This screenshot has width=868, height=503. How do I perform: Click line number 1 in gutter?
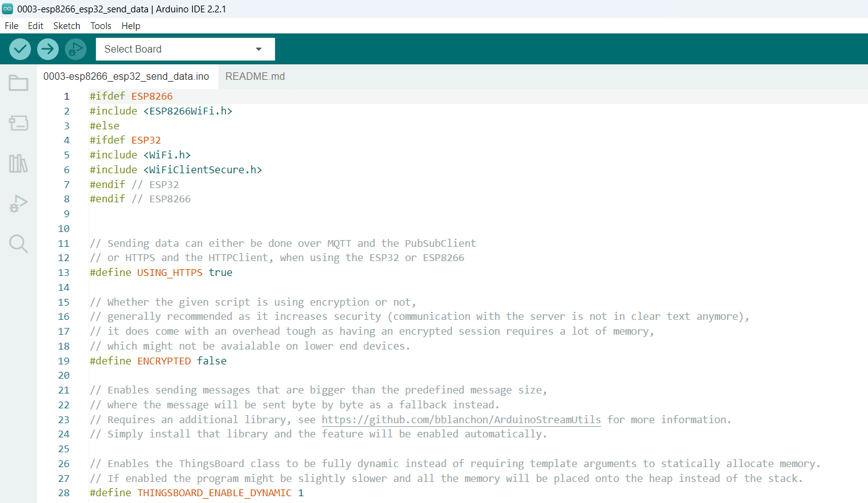[x=67, y=97]
